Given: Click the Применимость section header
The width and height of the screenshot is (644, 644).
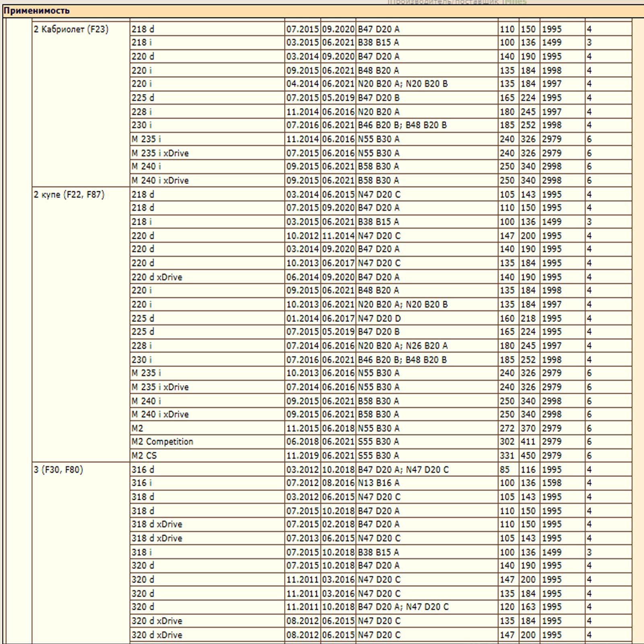Looking at the screenshot, I should (x=36, y=11).
